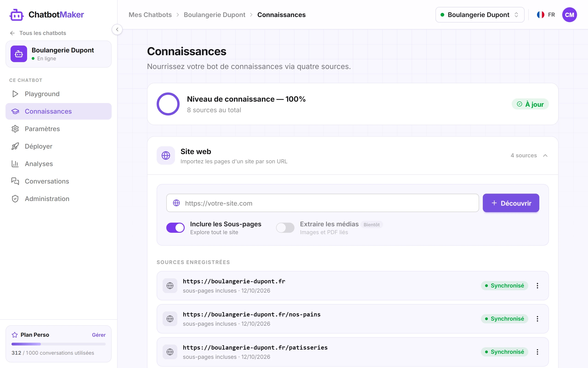Screen dimensions: 588x368
Task: Click globe icon beside https://boulangerie-dupont.fr source
Action: click(x=170, y=285)
